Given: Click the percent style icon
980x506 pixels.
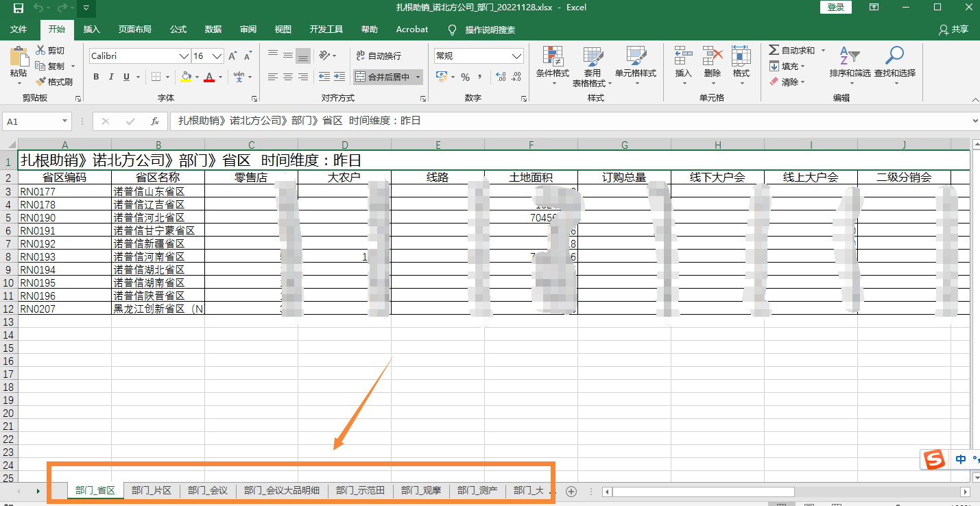Looking at the screenshot, I should point(465,77).
